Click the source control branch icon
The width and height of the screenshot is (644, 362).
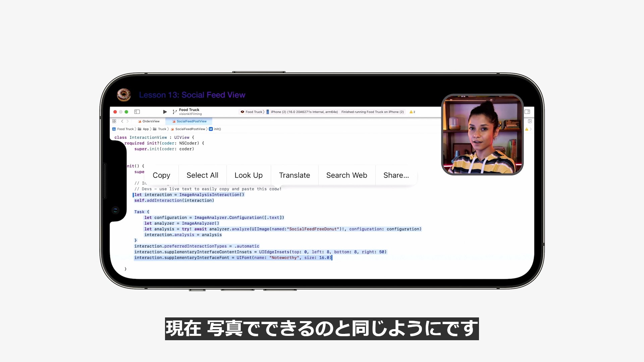(174, 112)
